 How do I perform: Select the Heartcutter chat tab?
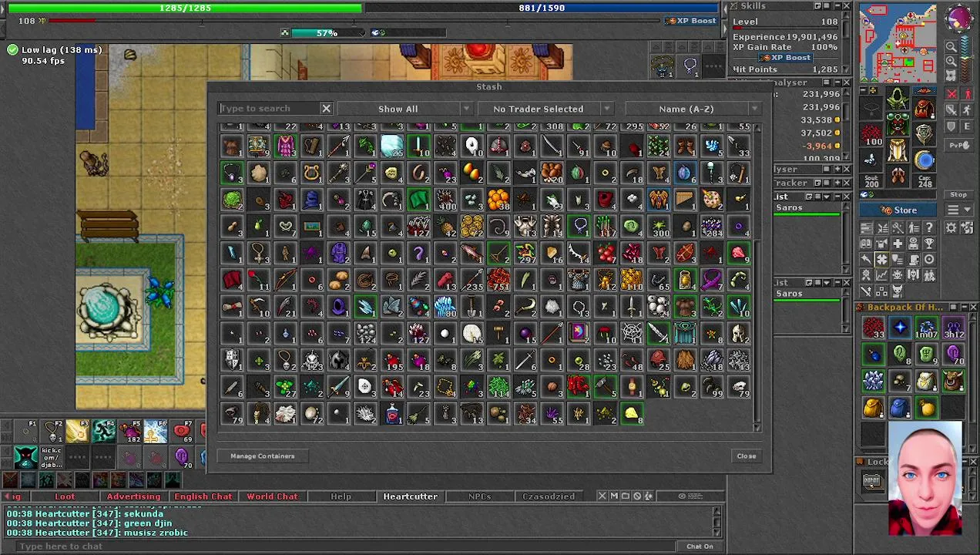pyautogui.click(x=410, y=496)
